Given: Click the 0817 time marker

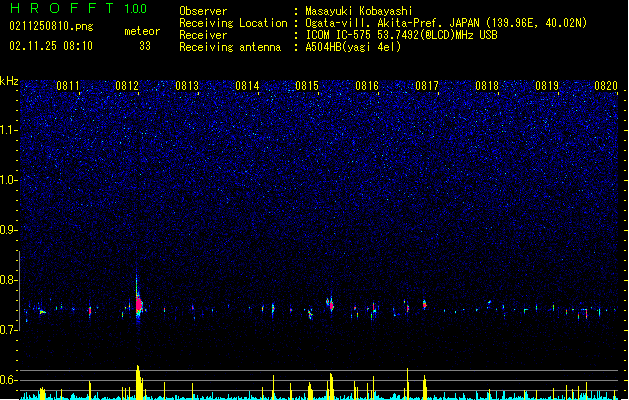Looking at the screenshot, I should tap(427, 85).
